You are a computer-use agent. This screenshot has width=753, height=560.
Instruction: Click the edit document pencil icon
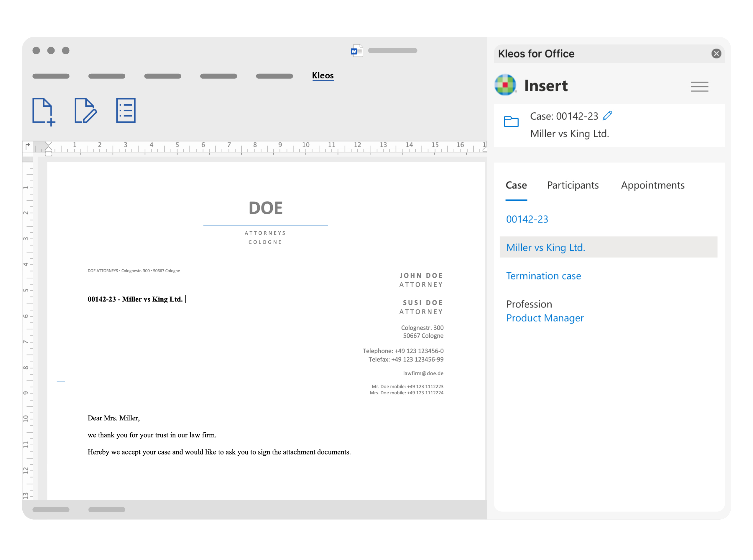tap(85, 111)
